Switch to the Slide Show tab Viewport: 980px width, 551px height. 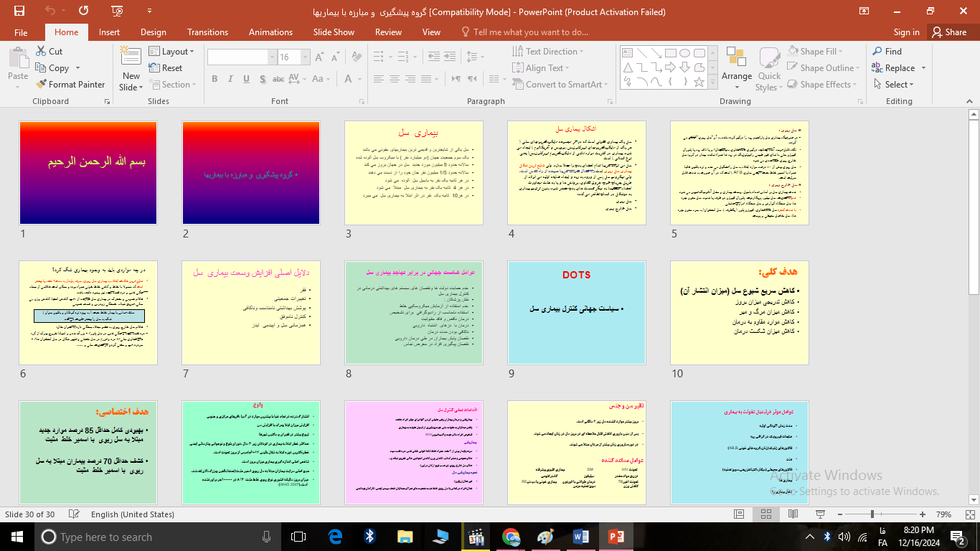coord(334,32)
